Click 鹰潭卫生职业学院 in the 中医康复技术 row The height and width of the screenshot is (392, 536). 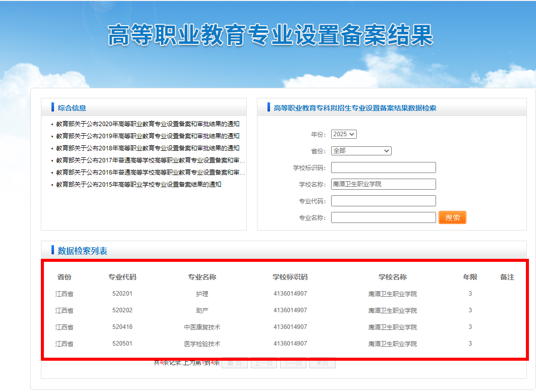[393, 327]
